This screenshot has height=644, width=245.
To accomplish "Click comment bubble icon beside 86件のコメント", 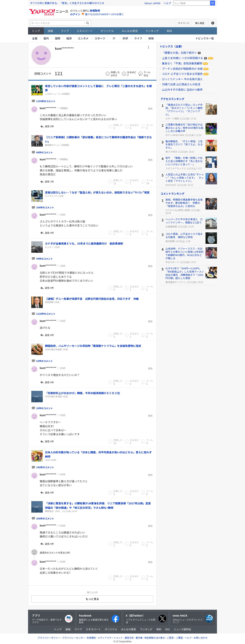I will tap(33, 152).
